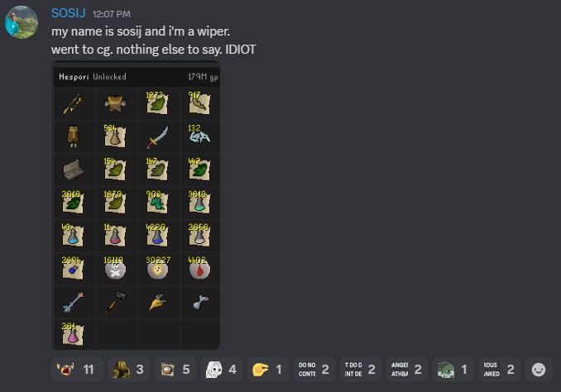
Task: Toggle the reaction with count 5
Action: 175,370
